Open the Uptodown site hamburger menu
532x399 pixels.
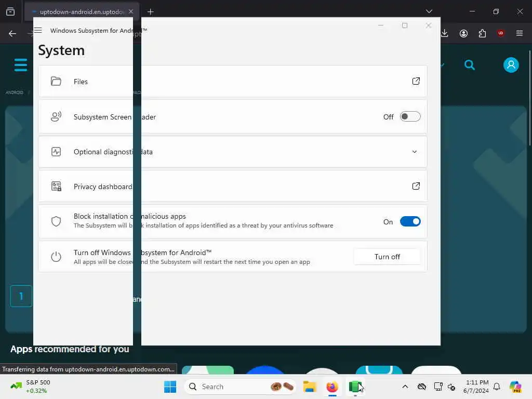21,65
